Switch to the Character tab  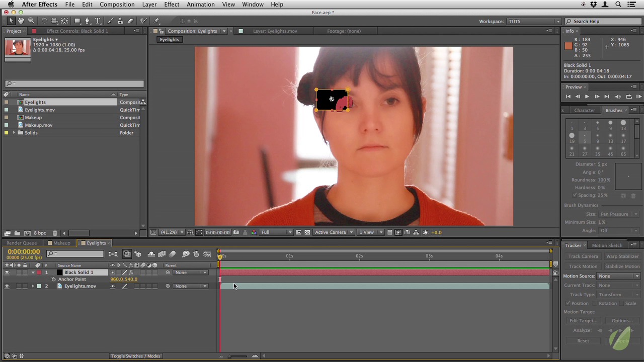pyautogui.click(x=584, y=110)
